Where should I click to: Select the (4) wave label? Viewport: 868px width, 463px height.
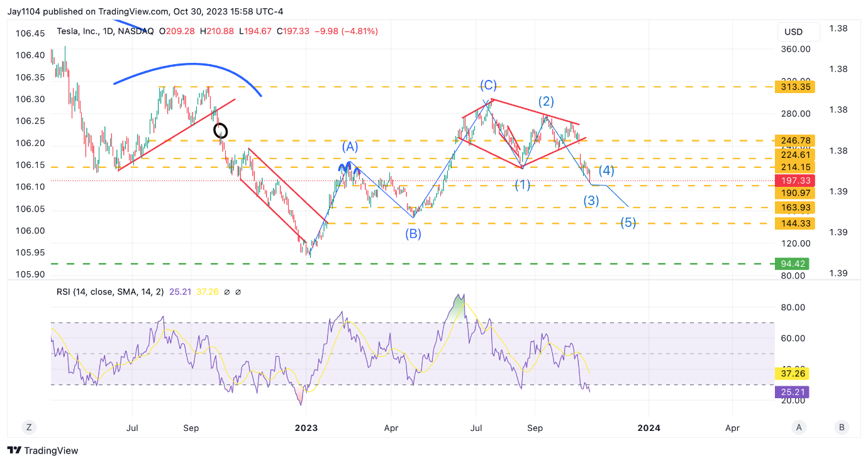click(x=606, y=170)
